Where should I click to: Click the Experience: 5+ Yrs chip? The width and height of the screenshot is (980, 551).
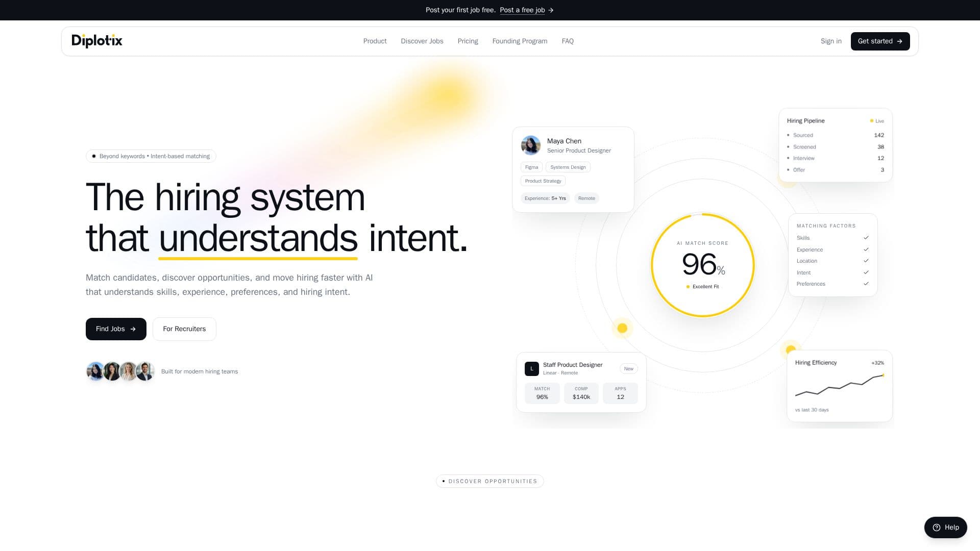tap(545, 198)
